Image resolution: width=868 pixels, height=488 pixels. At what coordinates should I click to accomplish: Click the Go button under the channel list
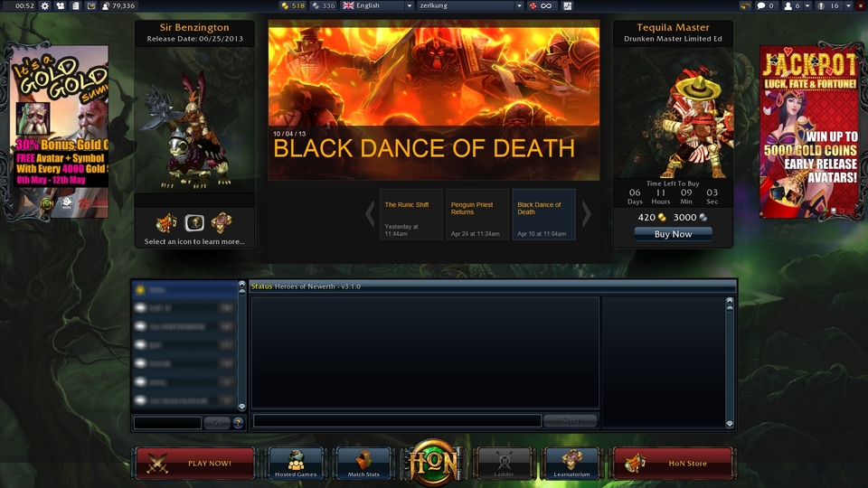217,423
